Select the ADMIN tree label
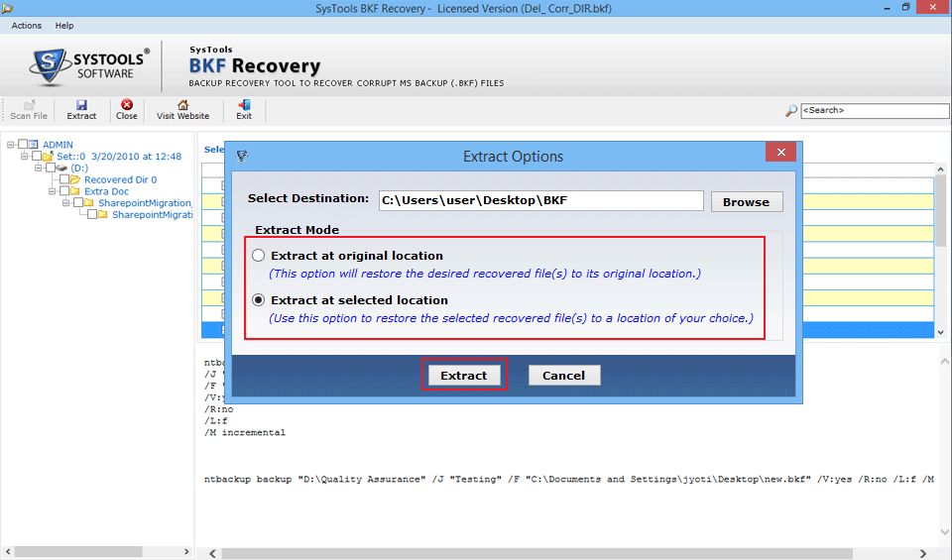Image resolution: width=952 pixels, height=560 pixels. [x=58, y=145]
